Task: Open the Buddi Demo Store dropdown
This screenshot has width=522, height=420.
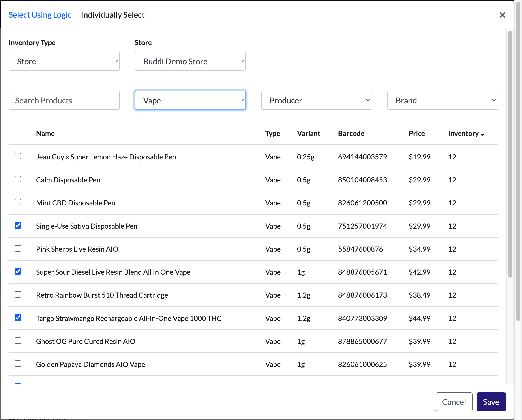Action: pos(190,61)
